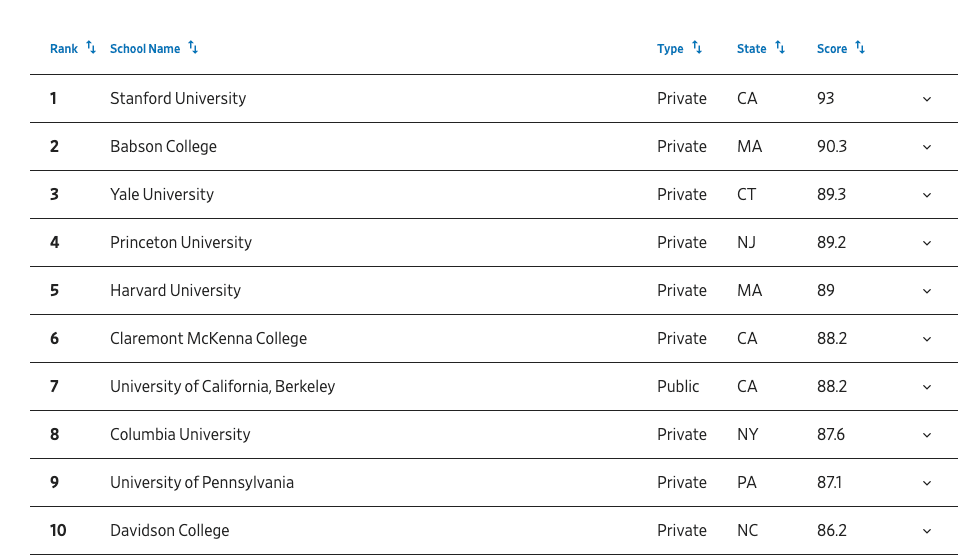979x559 pixels.
Task: Click the sort arrows icon beside Rank
Action: [91, 47]
